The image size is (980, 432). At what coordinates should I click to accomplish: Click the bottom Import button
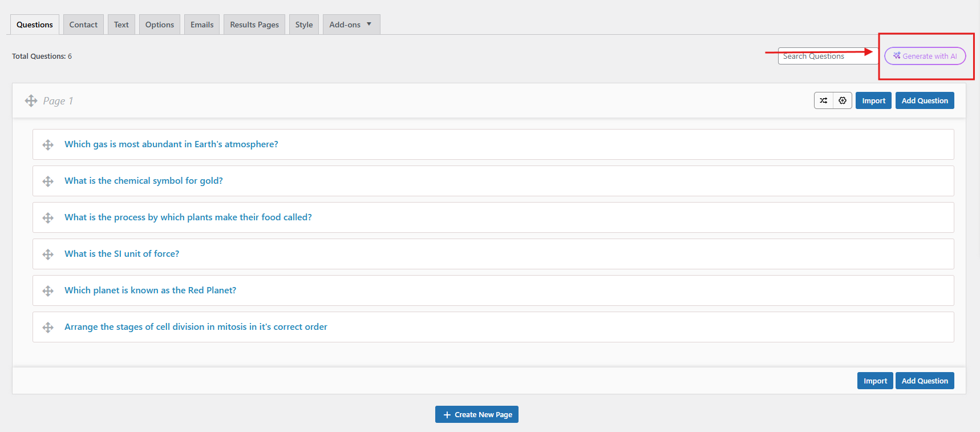tap(874, 381)
